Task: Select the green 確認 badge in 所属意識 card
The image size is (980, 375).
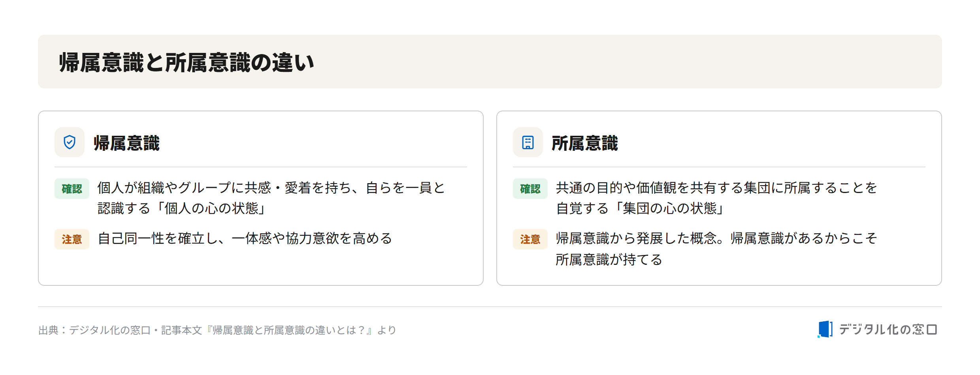Action: click(x=530, y=189)
